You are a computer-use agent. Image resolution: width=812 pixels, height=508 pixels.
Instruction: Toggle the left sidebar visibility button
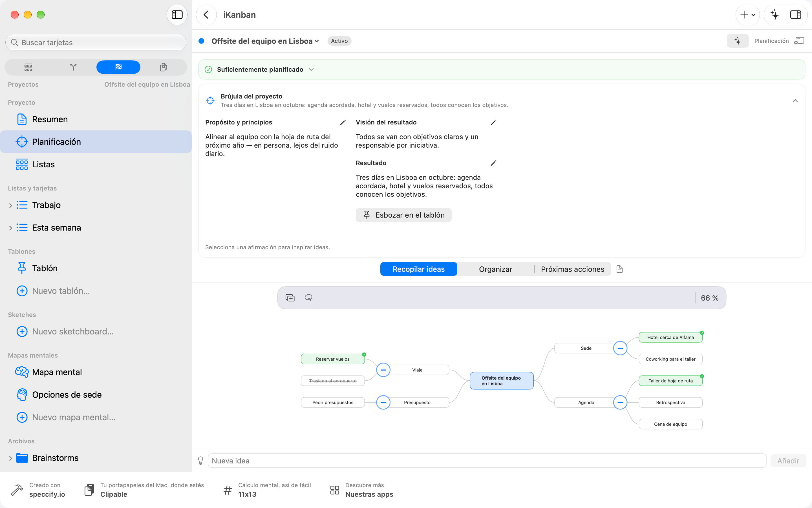point(177,14)
